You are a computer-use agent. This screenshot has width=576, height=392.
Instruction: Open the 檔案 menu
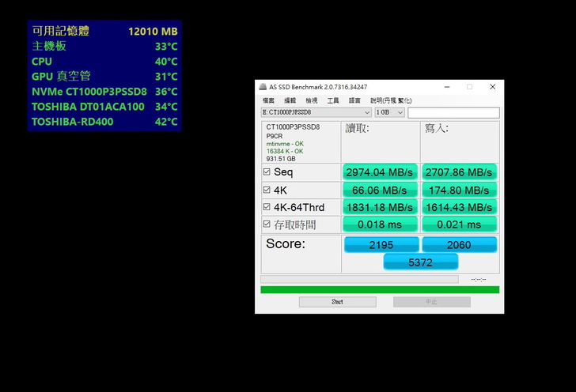(x=268, y=100)
